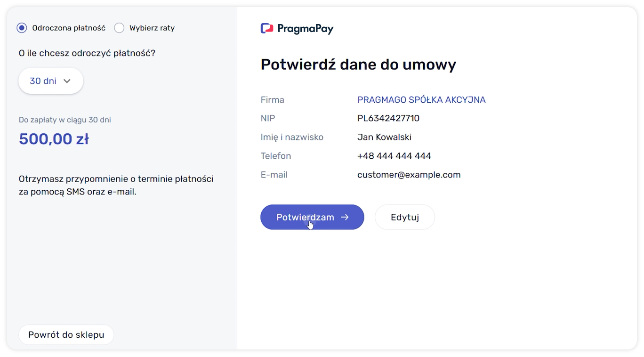The image size is (644, 357).
Task: Confirm data with the Potwierdzam button
Action: (x=312, y=217)
